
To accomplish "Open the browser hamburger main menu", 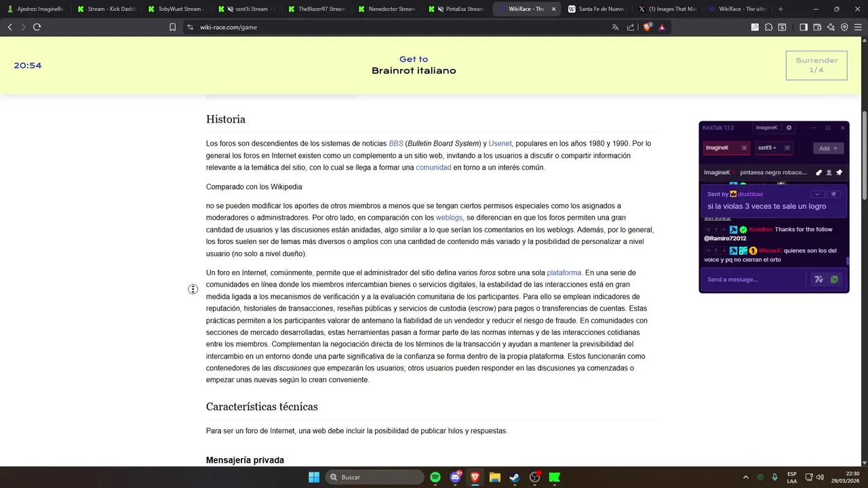I will pyautogui.click(x=858, y=27).
